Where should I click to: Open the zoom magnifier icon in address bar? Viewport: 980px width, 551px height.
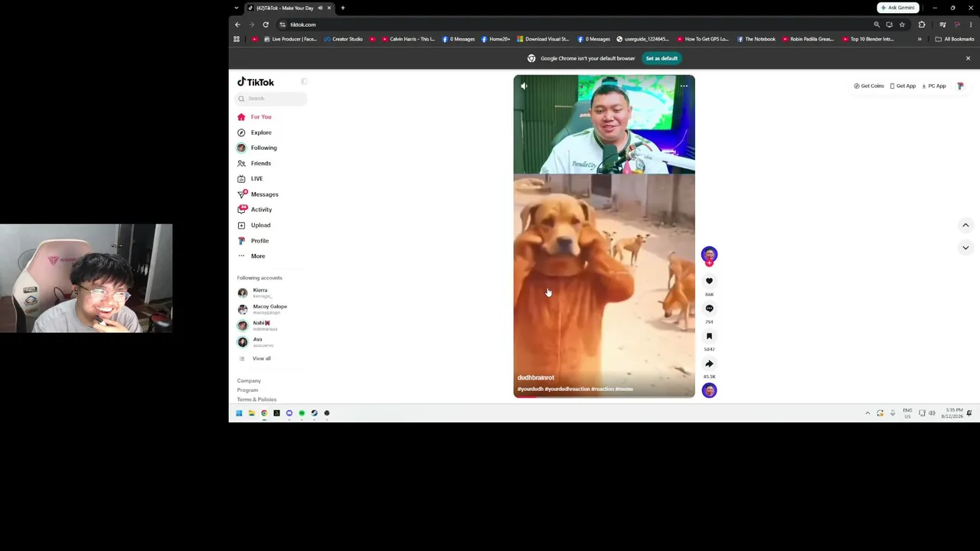(877, 24)
